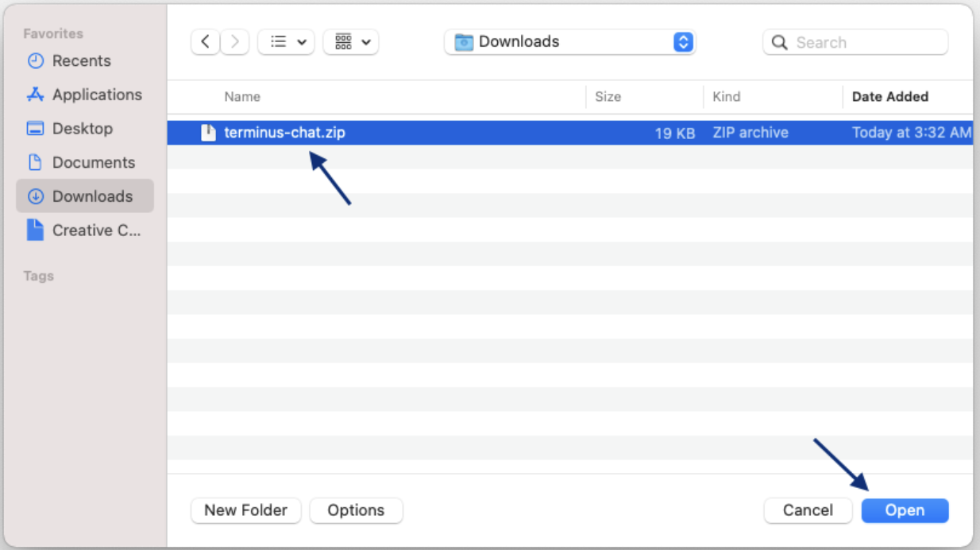Screen dimensions: 980x550
Task: Click the Applications icon in sidebar
Action: click(35, 95)
